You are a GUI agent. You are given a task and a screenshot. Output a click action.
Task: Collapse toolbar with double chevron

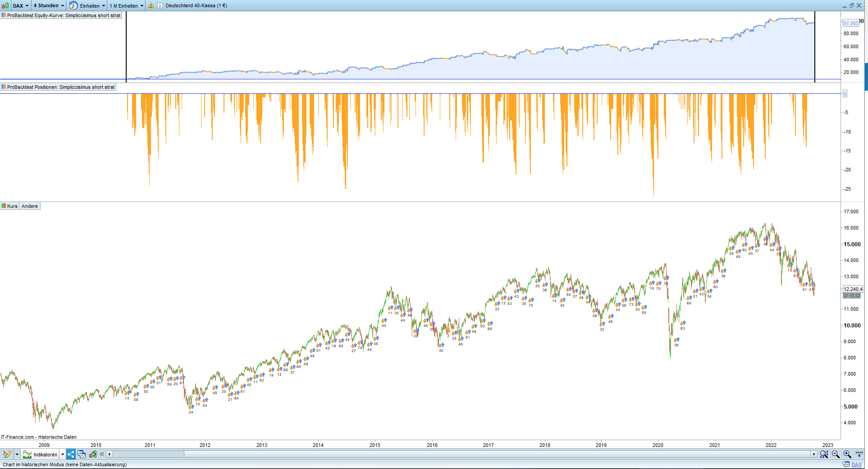pyautogui.click(x=102, y=454)
